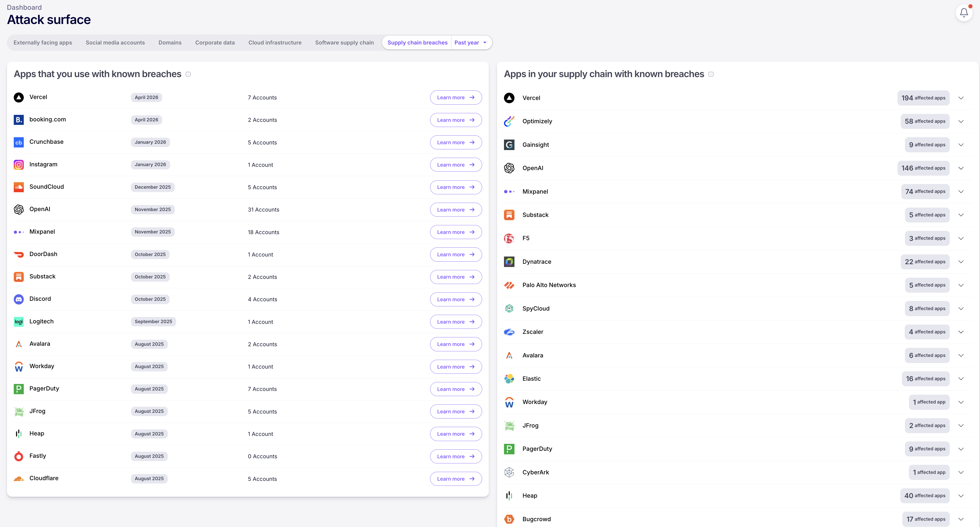Viewport: 980px width, 527px height.
Task: Click the '146 affected apps' badge for OpenAI
Action: tap(923, 168)
